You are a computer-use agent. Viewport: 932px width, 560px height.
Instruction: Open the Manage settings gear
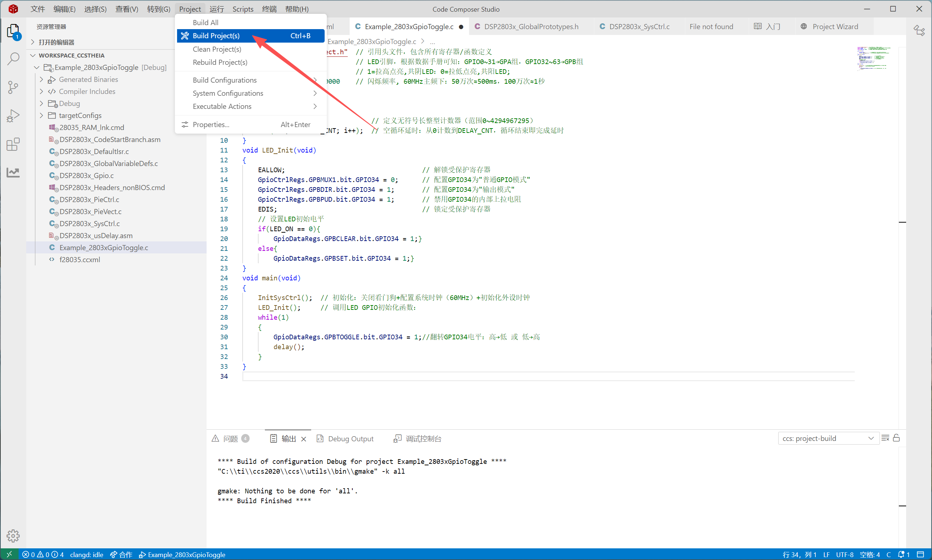tap(13, 536)
